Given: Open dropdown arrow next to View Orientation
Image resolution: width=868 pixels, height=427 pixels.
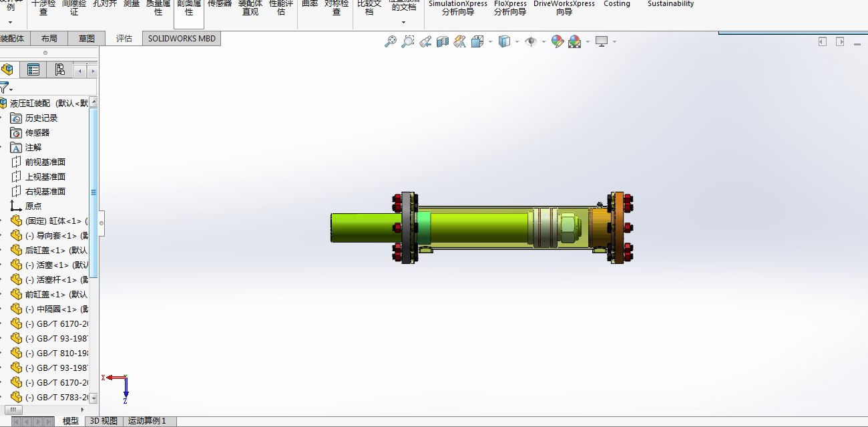Looking at the screenshot, I should tap(490, 41).
